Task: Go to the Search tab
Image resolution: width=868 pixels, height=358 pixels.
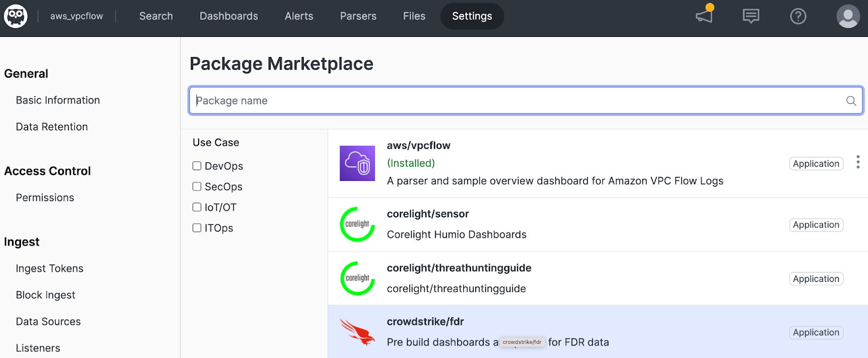Action: point(156,16)
